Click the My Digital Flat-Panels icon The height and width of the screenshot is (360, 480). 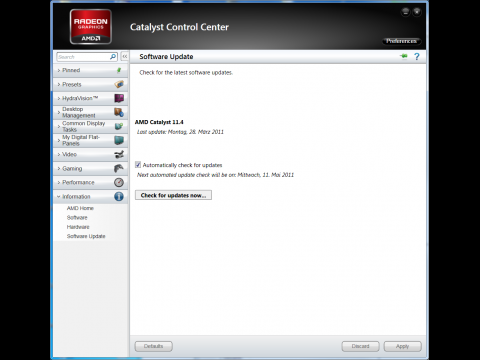(x=119, y=140)
